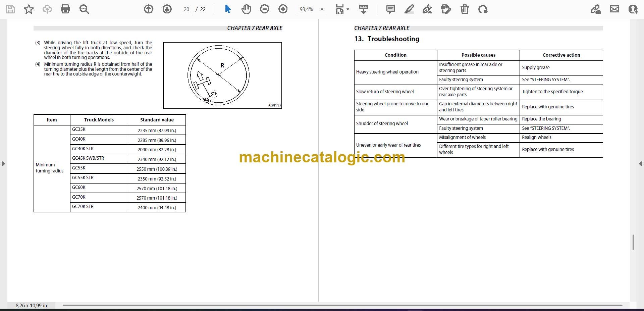This screenshot has width=644, height=311.
Task: Go to previous page arrow
Action: point(149,9)
